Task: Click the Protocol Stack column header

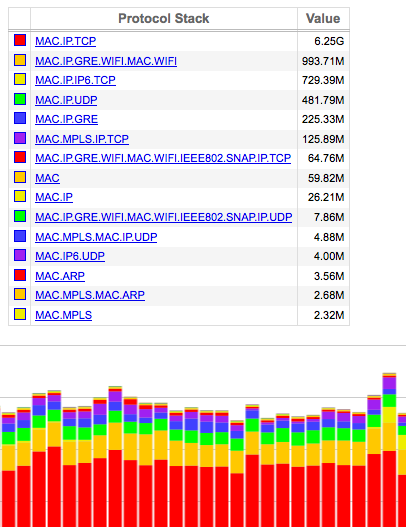Action: point(164,18)
